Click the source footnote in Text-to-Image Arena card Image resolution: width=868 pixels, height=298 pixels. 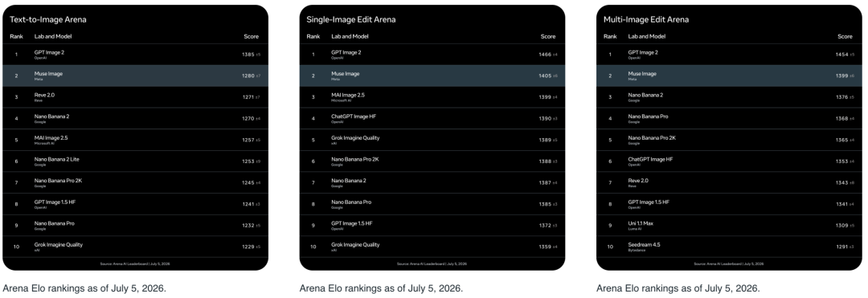pos(135,263)
